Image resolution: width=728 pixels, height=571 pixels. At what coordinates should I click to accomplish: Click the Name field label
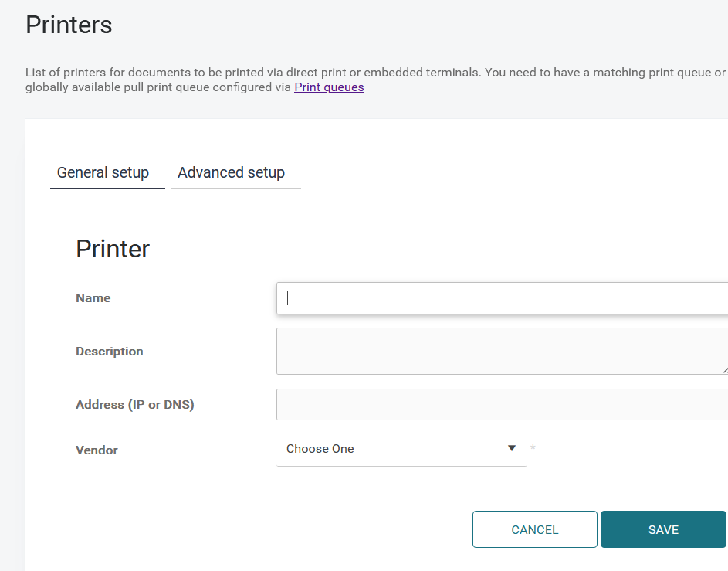tap(93, 298)
